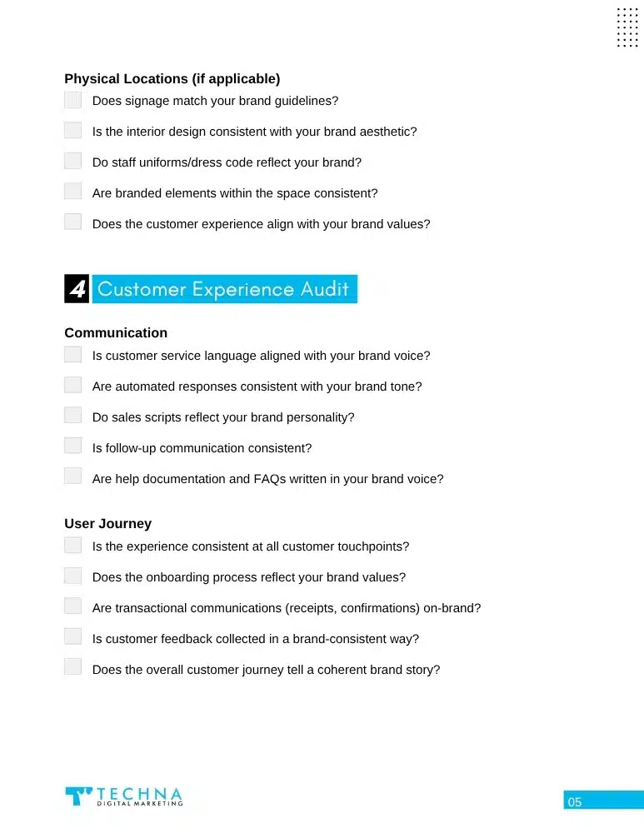Click the dotted grid decoration icon

[x=627, y=27]
